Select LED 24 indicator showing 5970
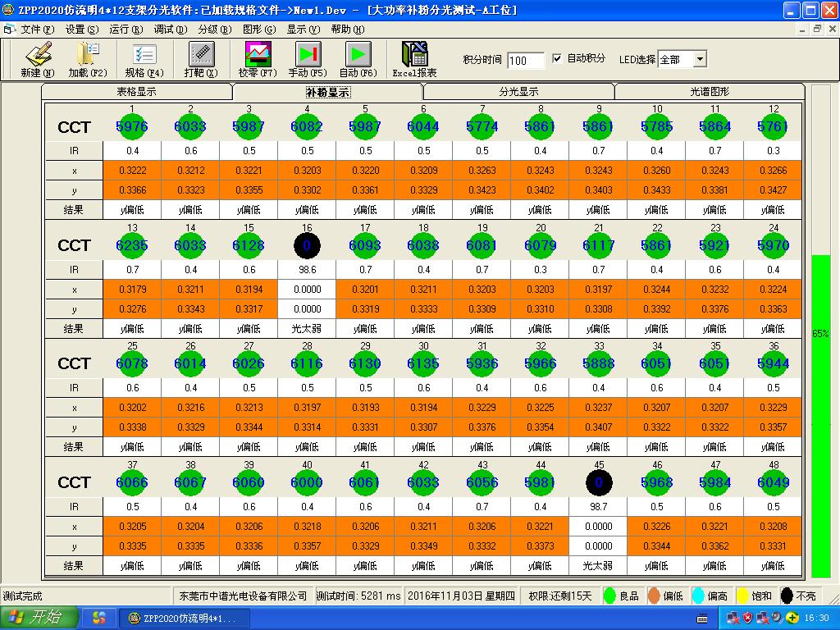This screenshot has height=630, width=840. coord(773,245)
